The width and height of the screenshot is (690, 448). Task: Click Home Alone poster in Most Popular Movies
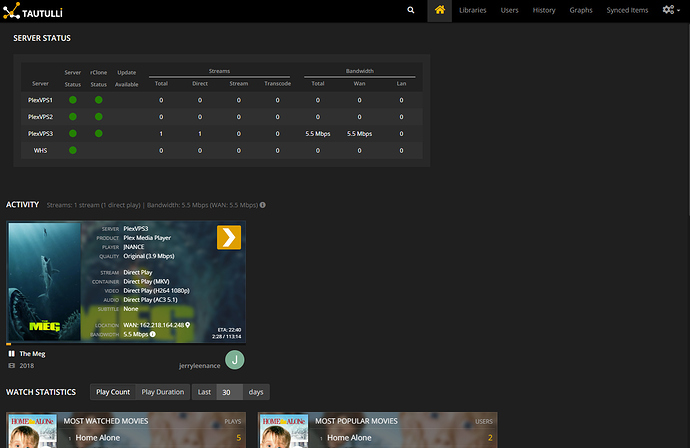284,431
